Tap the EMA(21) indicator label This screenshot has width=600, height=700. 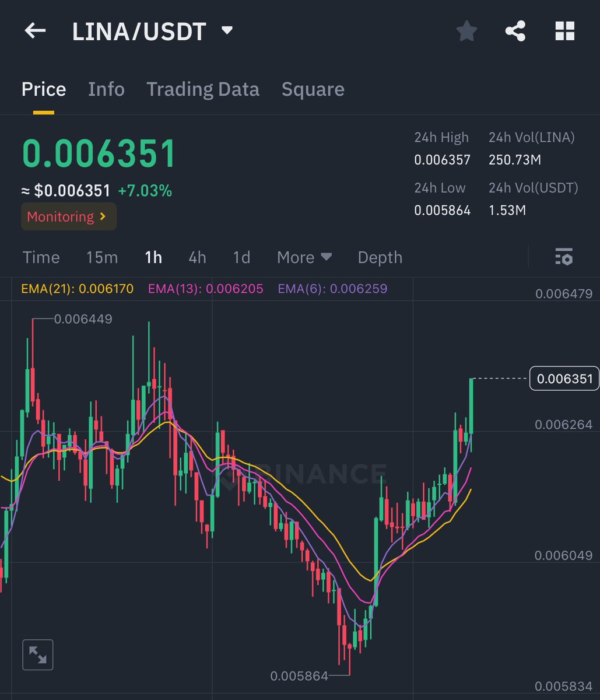point(77,288)
